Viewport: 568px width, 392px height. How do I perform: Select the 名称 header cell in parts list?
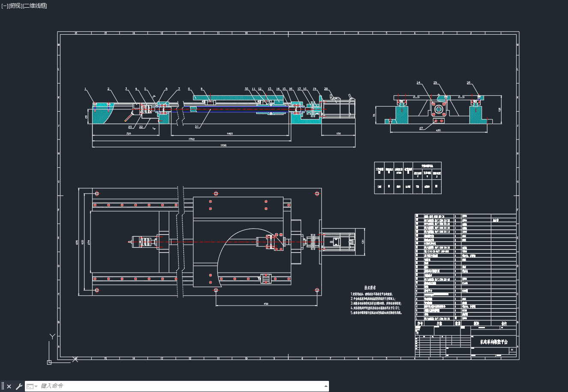coord(439,324)
